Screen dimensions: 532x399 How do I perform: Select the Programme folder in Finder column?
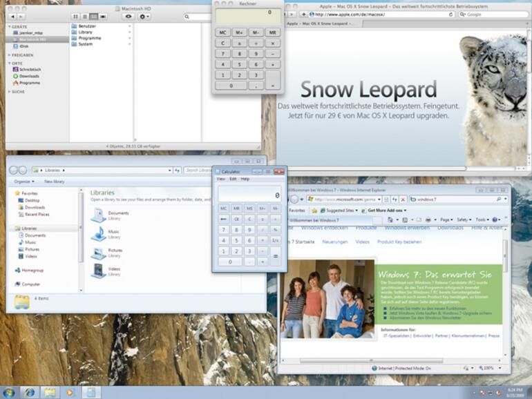click(86, 38)
